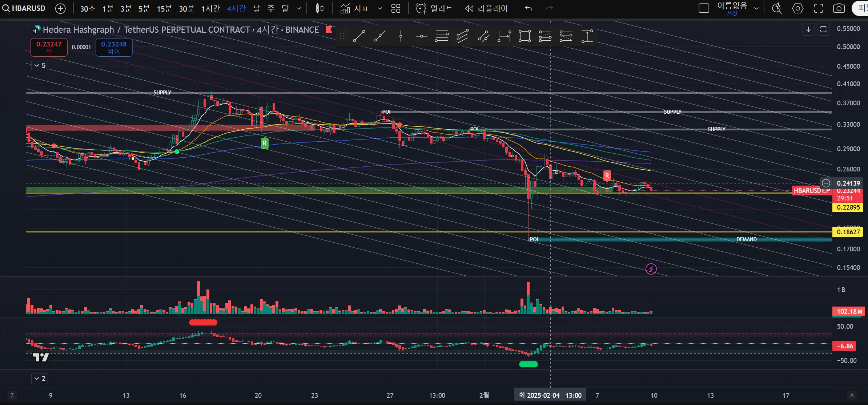Switch to 1분 timeframe
The height and width of the screenshot is (405, 868).
click(108, 8)
